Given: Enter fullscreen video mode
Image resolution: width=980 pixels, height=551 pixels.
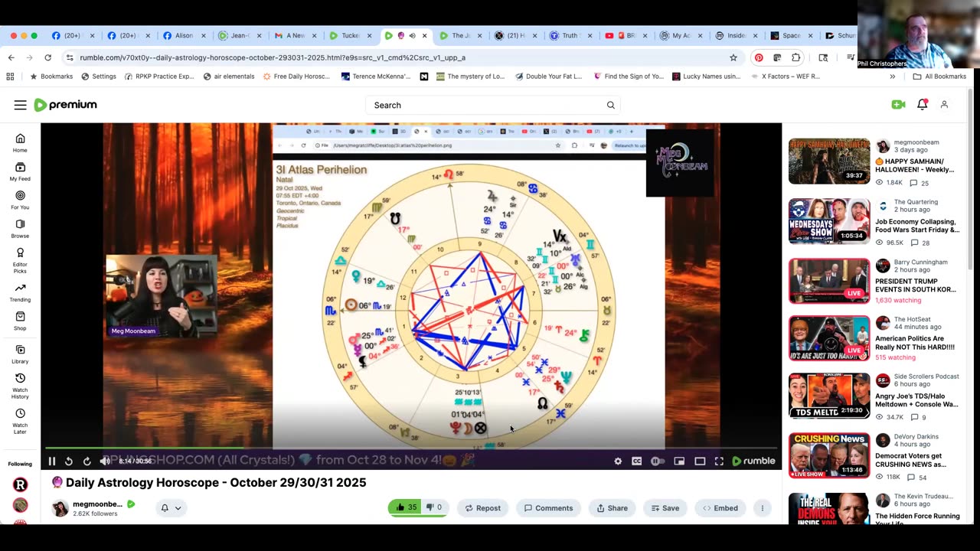Looking at the screenshot, I should pyautogui.click(x=719, y=461).
